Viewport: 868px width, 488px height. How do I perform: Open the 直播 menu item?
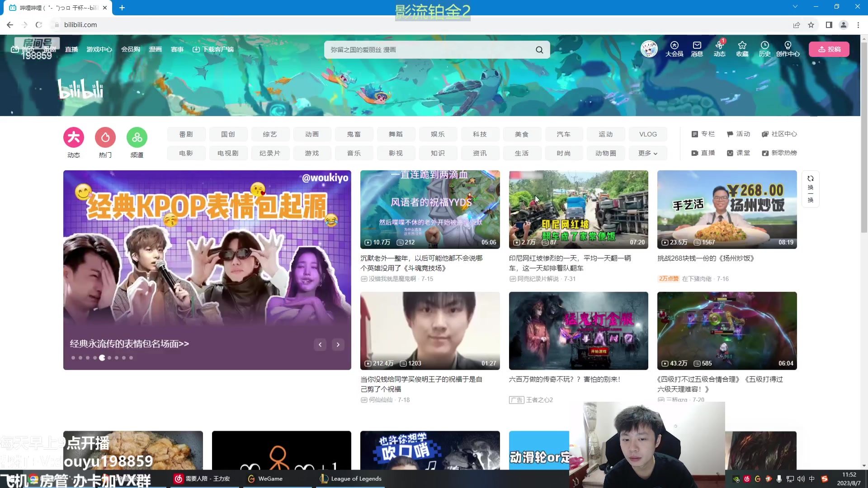pos(71,49)
